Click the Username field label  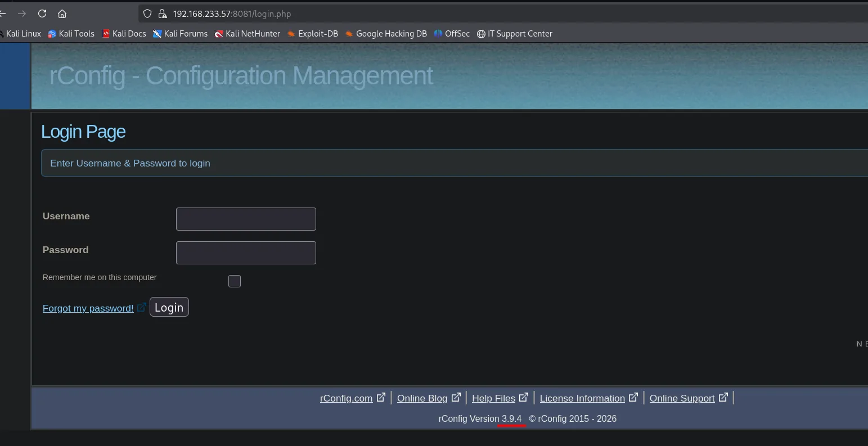[x=66, y=216]
